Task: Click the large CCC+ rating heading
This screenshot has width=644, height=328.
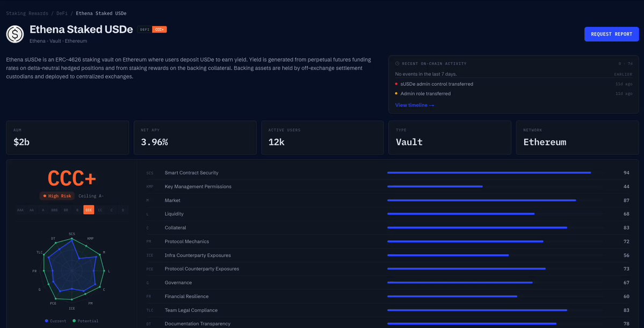Action: (x=72, y=178)
